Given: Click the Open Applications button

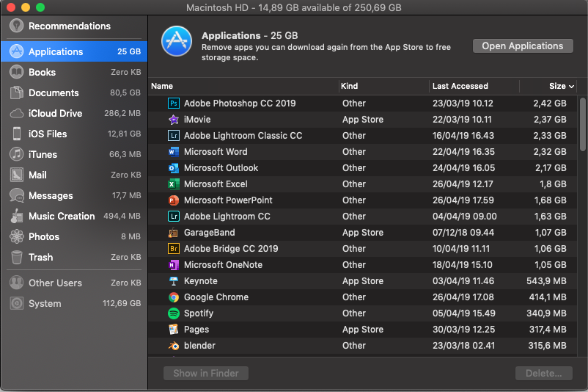Looking at the screenshot, I should [x=523, y=46].
